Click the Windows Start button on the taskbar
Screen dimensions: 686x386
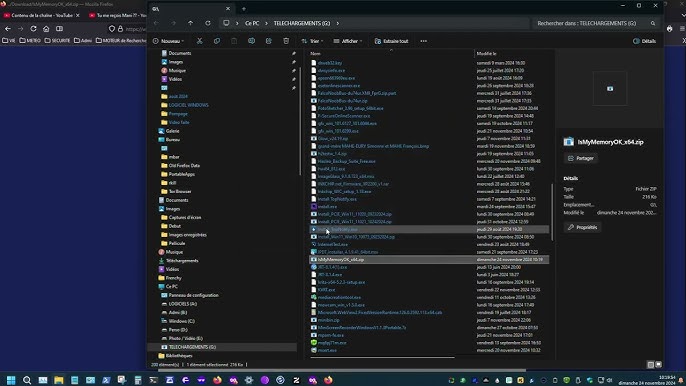click(11, 380)
